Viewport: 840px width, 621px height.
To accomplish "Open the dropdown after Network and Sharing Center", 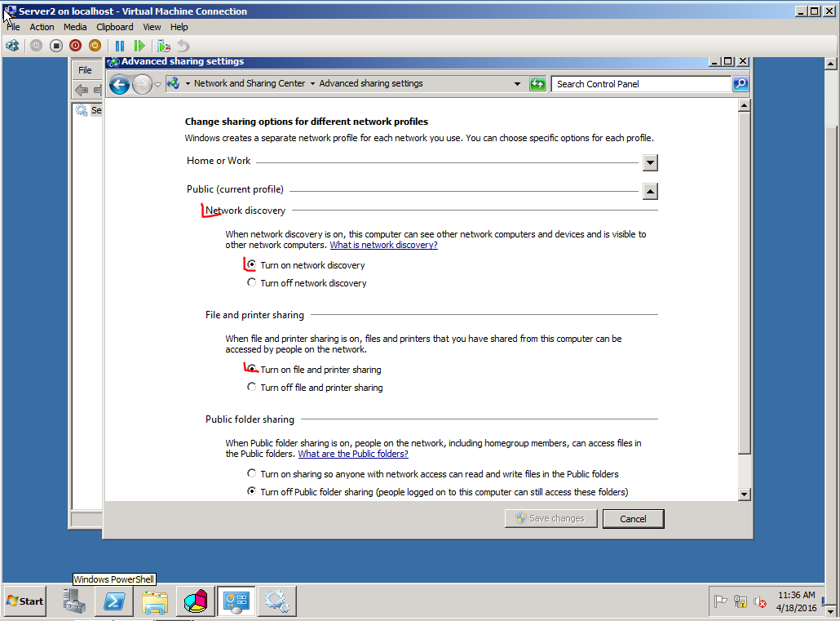I will 312,84.
